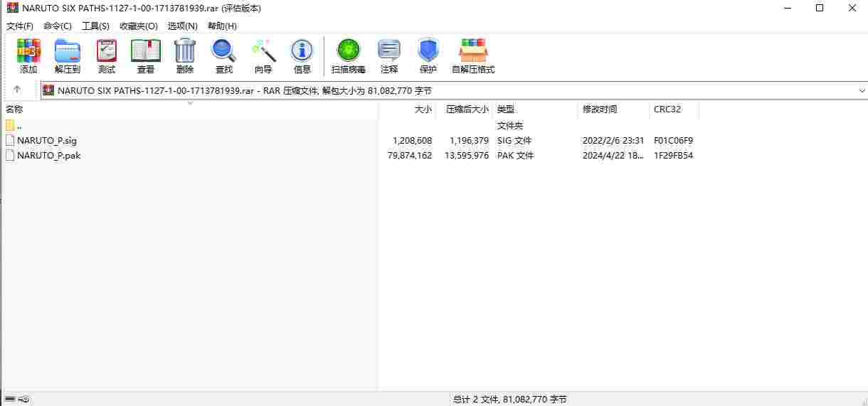Open the 命令(C) menu
868x406 pixels.
58,26
